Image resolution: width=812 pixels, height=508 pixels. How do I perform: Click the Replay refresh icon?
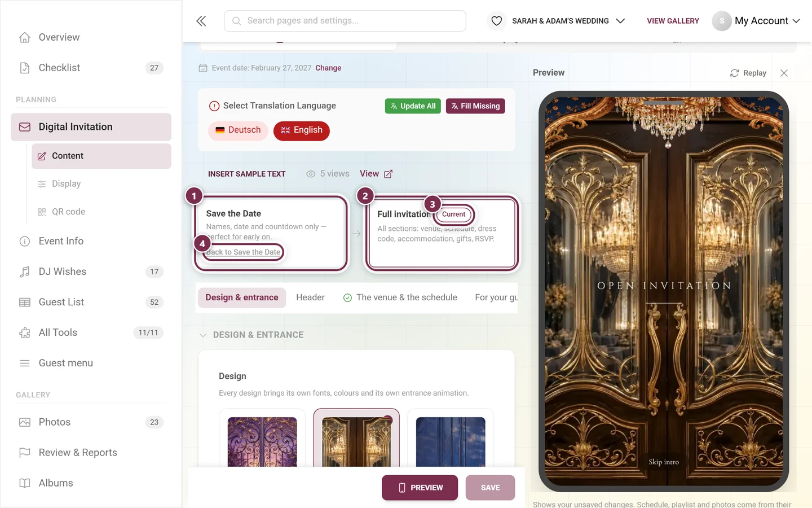click(734, 73)
